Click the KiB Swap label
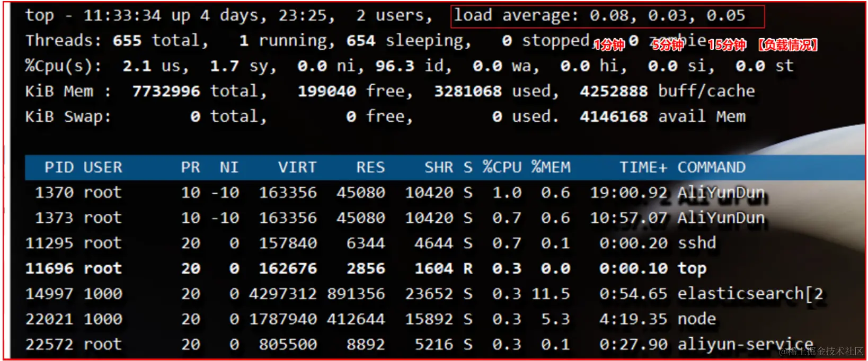The width and height of the screenshot is (868, 361). coord(68,116)
